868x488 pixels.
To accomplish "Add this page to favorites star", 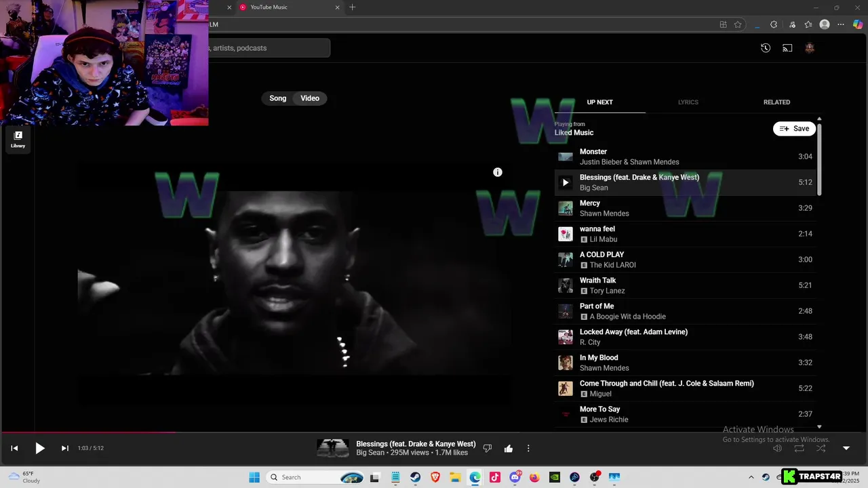I will coord(738,24).
